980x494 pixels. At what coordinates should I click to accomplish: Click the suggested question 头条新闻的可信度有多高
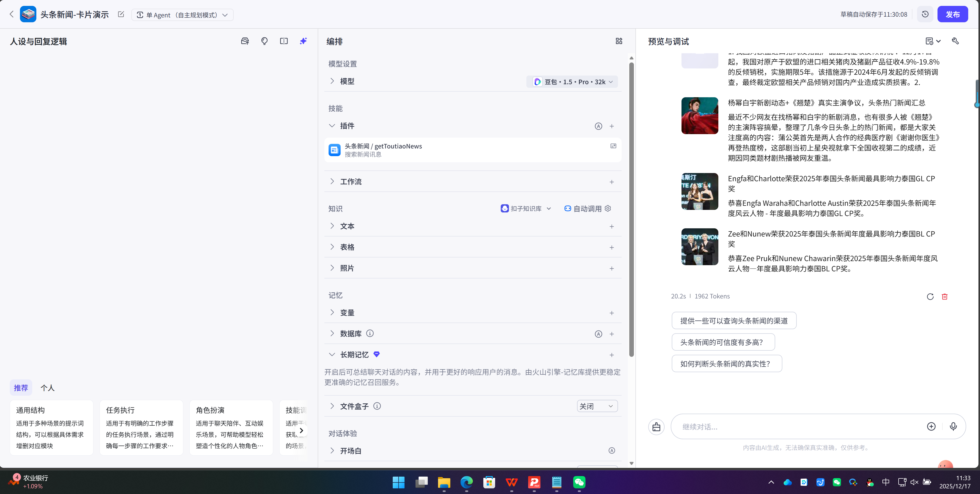(722, 342)
